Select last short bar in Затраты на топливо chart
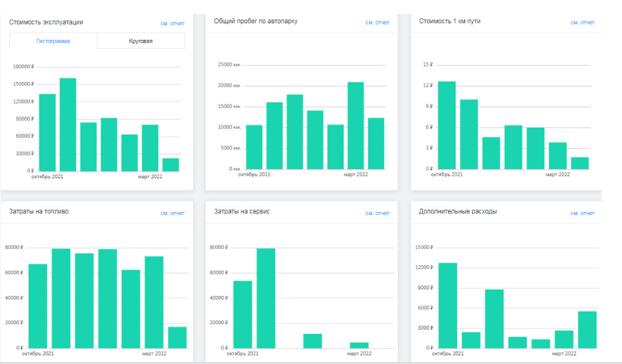The height and width of the screenshot is (364, 622). pos(177,338)
